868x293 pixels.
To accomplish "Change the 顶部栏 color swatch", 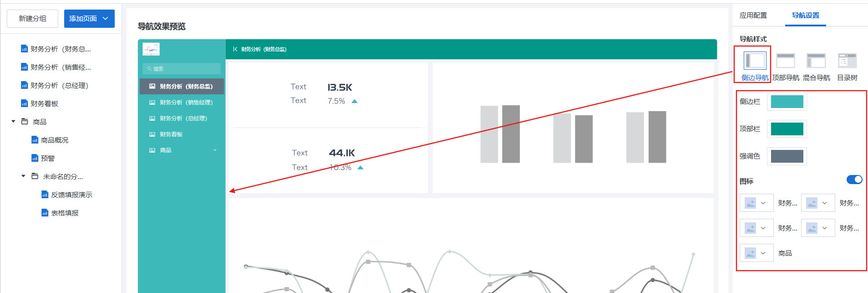I will click(x=787, y=129).
